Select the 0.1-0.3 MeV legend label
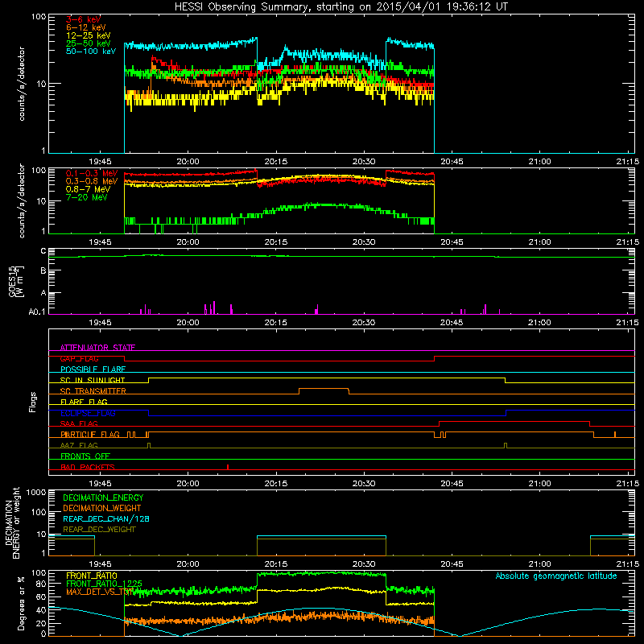This screenshot has width=644, height=644. point(92,173)
